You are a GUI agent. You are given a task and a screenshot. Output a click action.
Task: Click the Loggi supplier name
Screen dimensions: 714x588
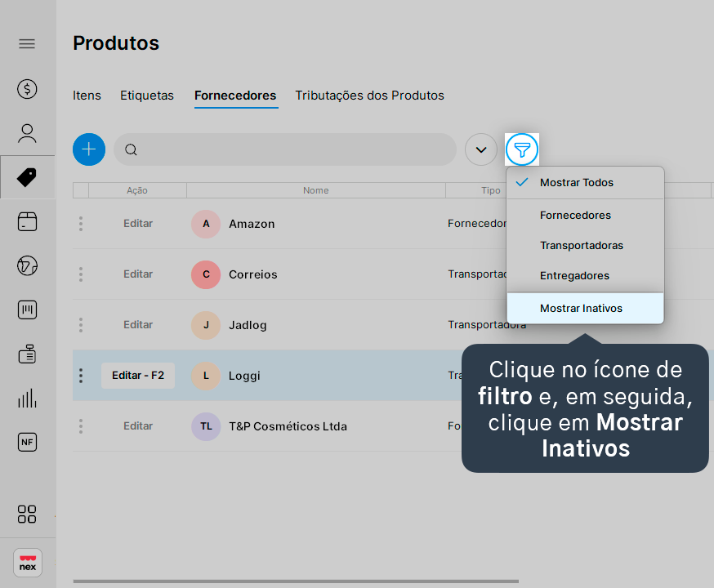click(244, 376)
